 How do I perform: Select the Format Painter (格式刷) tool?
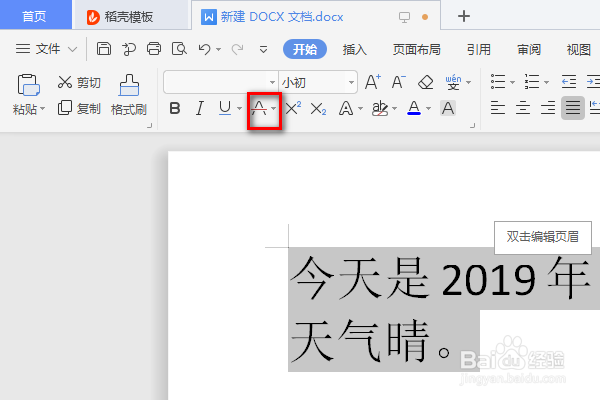129,95
